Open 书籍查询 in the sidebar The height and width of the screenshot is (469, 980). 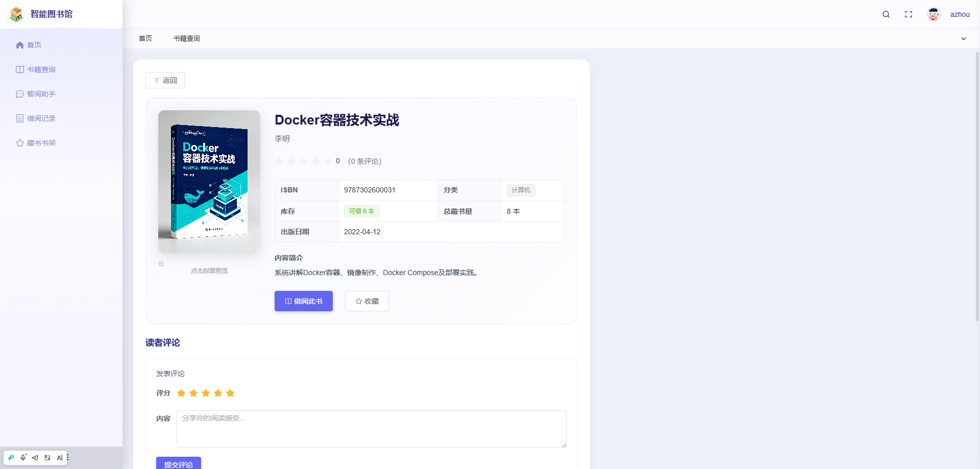tap(61, 69)
